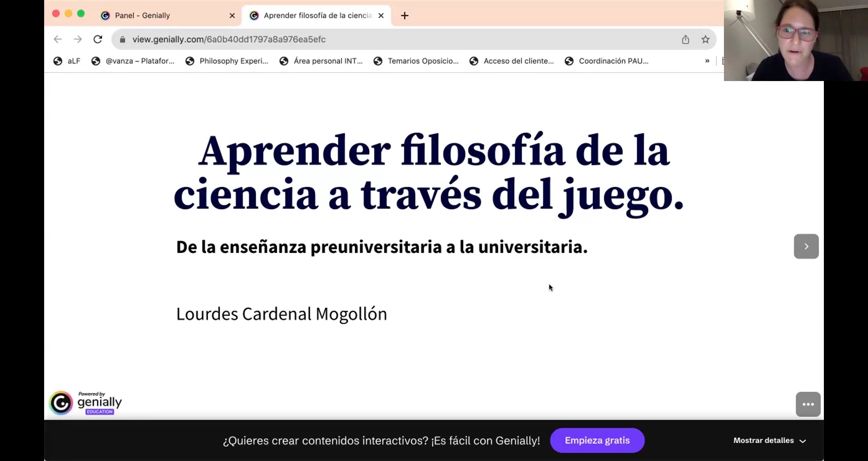868x461 pixels.
Task: Click the red close window button
Action: (x=56, y=14)
